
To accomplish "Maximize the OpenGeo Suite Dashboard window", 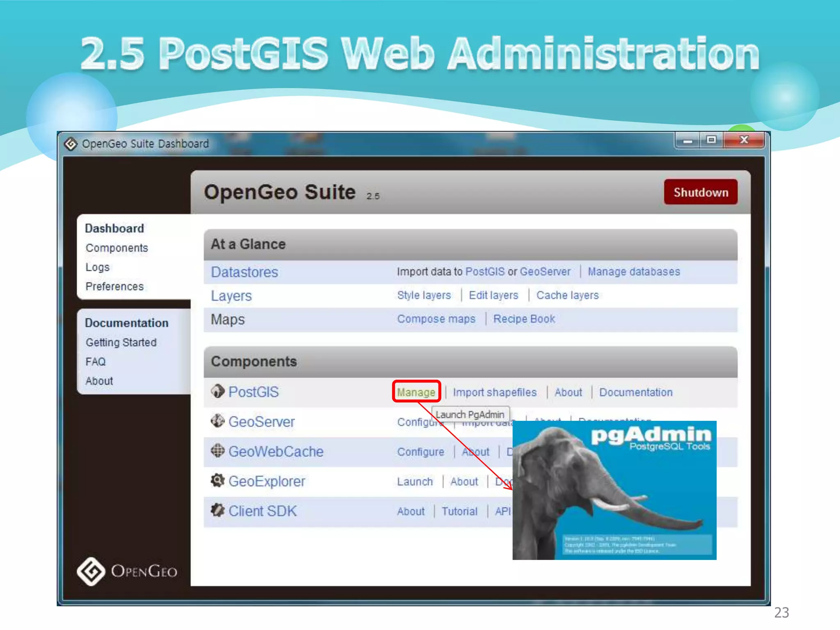I will point(711,140).
